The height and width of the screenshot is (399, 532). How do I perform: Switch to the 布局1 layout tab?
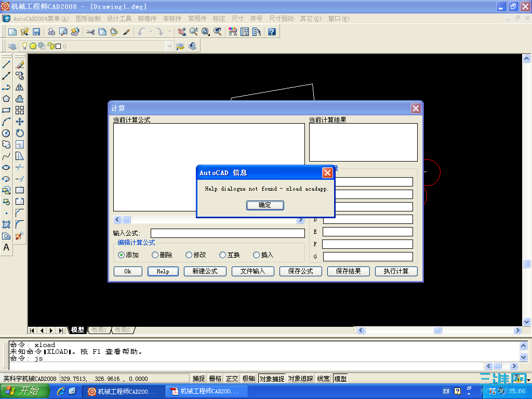tap(99, 330)
